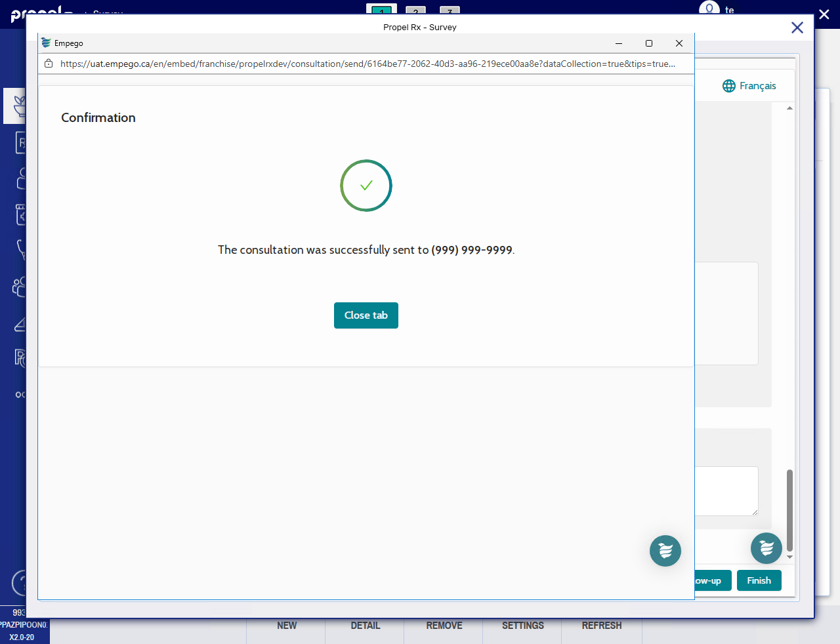Switch language to Français
Screen dimensions: 840x644
[x=757, y=86]
